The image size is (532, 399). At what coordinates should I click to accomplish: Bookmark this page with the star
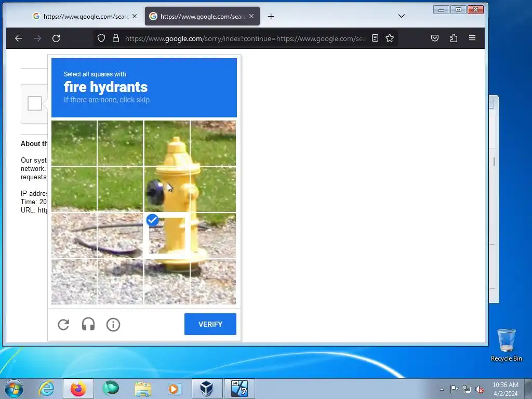(x=390, y=38)
